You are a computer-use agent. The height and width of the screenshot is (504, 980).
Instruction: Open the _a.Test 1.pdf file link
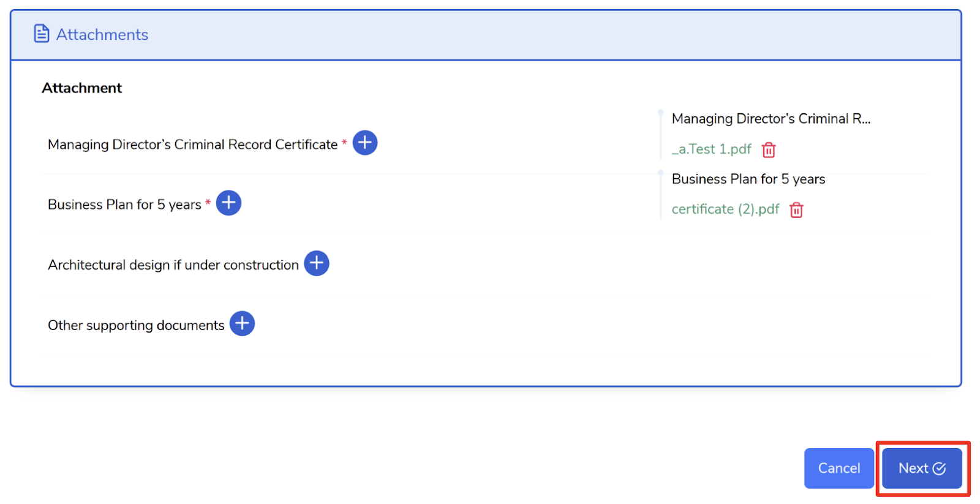pos(711,149)
